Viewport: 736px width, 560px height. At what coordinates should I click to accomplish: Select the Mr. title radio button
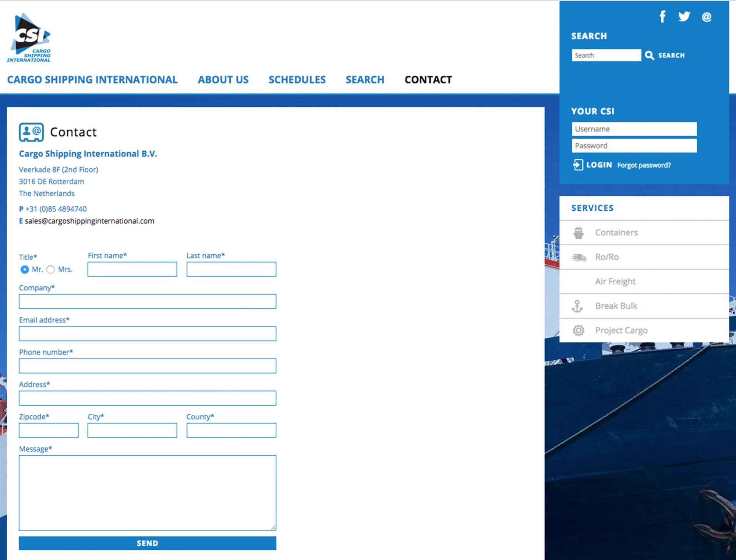click(x=25, y=270)
